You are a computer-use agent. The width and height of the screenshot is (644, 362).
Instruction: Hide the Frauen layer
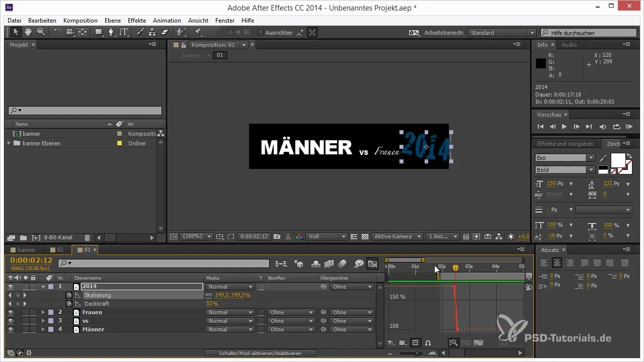pyautogui.click(x=11, y=312)
